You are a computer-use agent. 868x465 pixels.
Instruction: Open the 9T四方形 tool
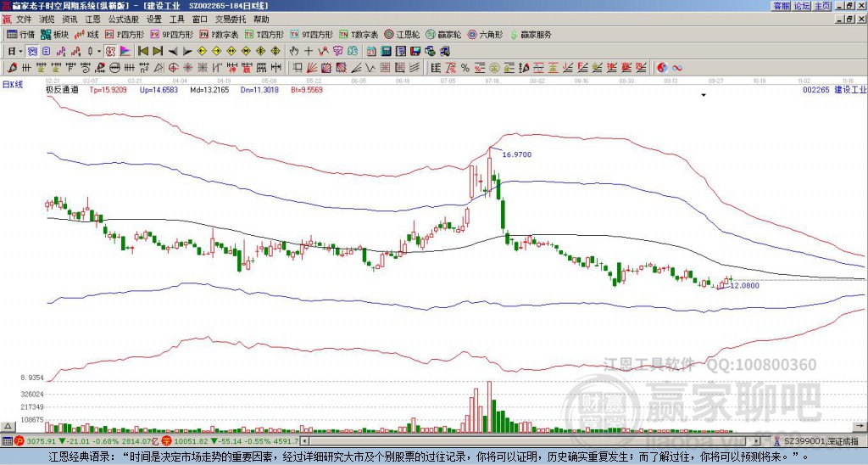tap(312, 34)
